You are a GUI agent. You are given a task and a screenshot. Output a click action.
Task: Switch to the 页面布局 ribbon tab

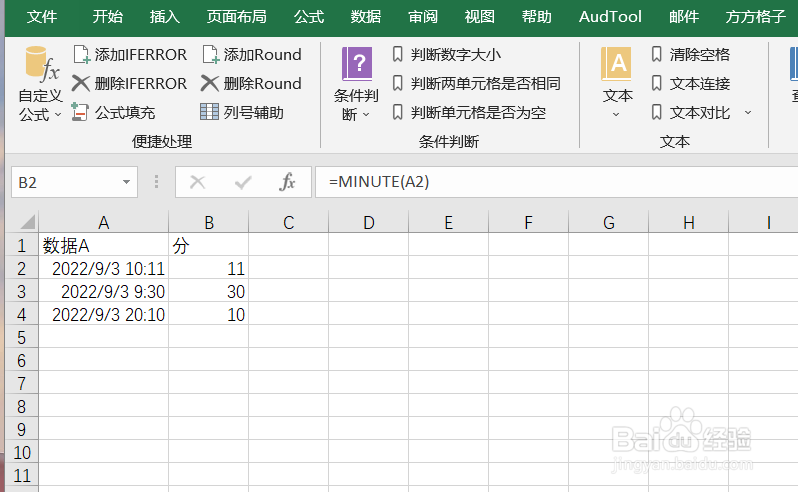point(236,17)
